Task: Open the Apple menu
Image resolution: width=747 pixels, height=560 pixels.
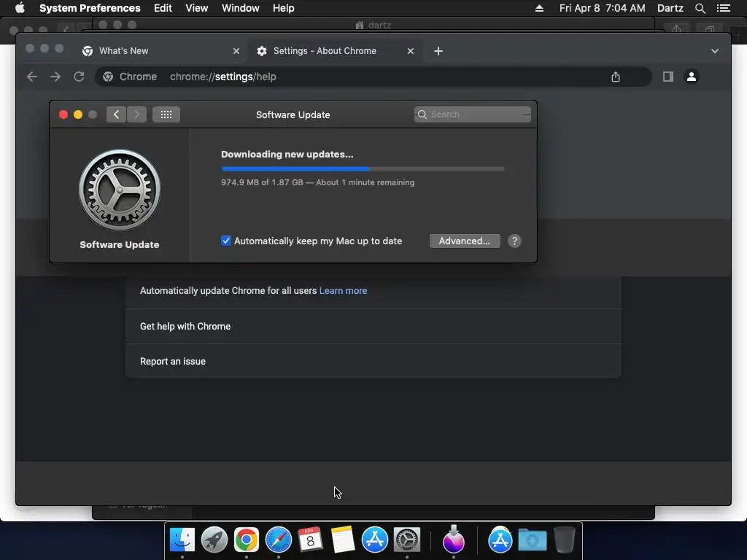Action: coord(20,8)
